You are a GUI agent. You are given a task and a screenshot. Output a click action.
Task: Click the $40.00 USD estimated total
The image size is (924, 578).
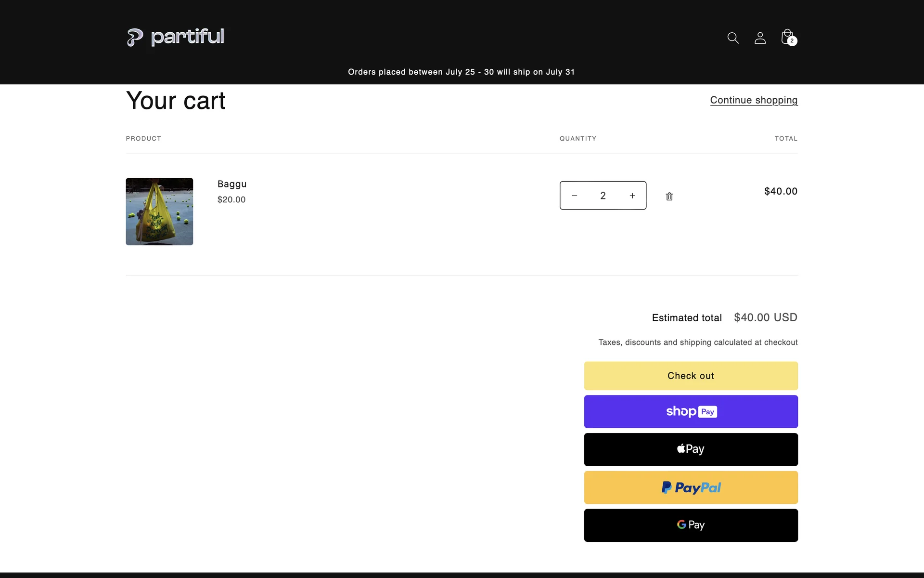[765, 317]
